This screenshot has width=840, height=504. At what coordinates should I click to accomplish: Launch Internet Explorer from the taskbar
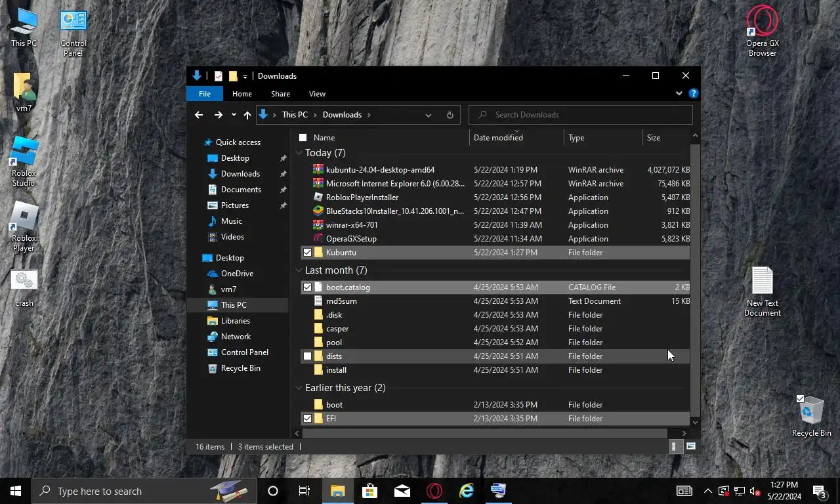point(467,491)
